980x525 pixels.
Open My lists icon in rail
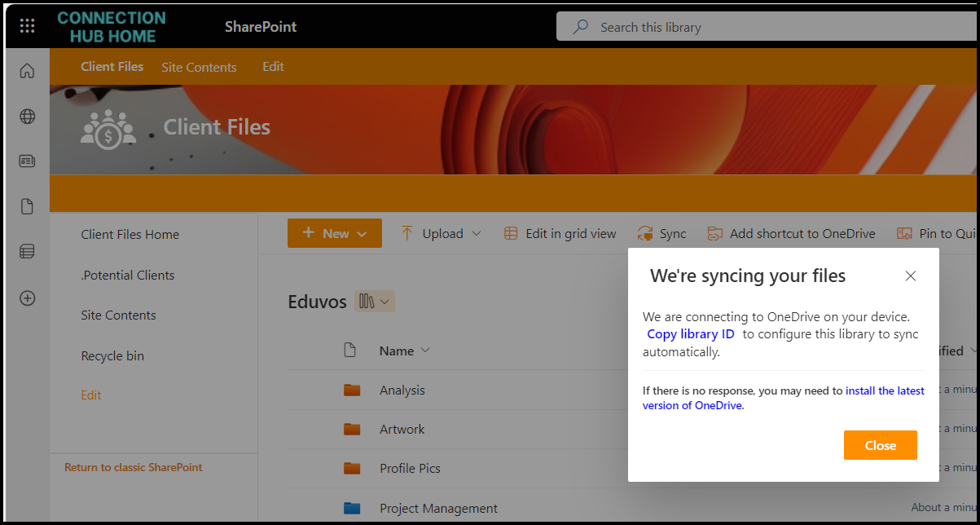27,252
